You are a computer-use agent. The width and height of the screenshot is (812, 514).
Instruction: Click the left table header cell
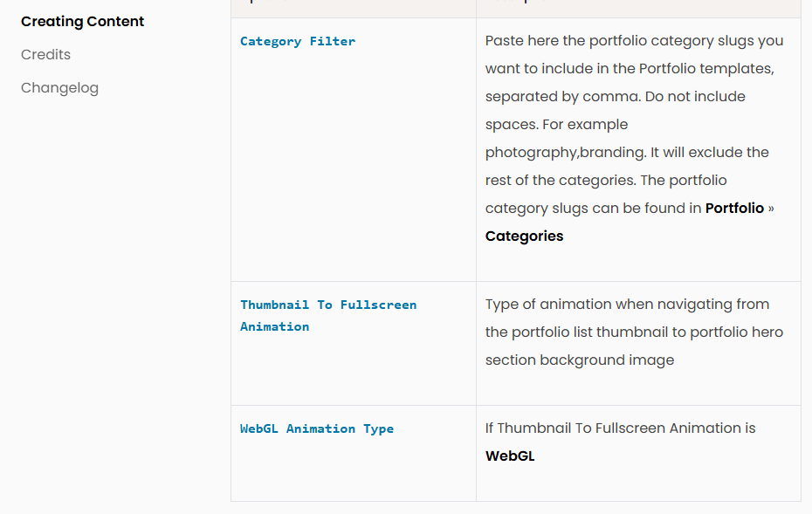(x=353, y=7)
